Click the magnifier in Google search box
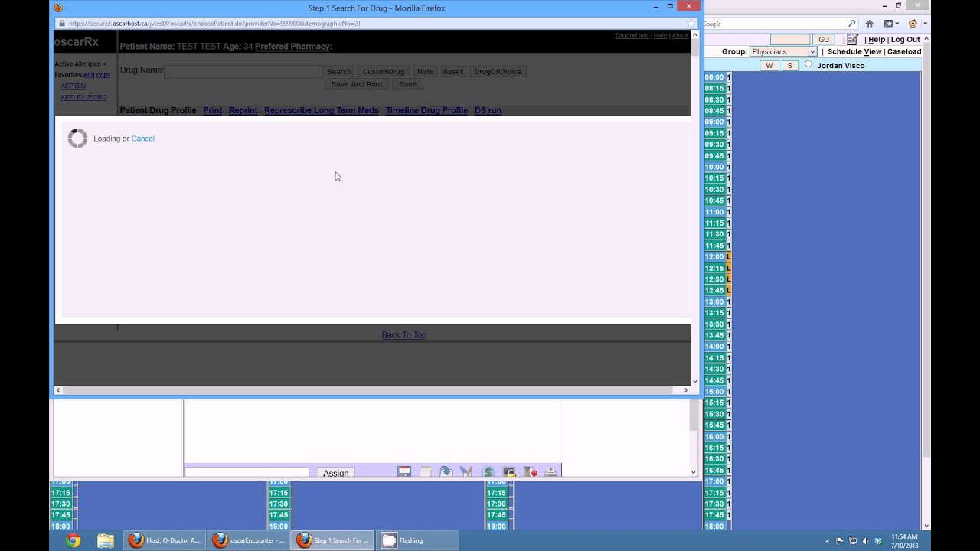 (852, 24)
